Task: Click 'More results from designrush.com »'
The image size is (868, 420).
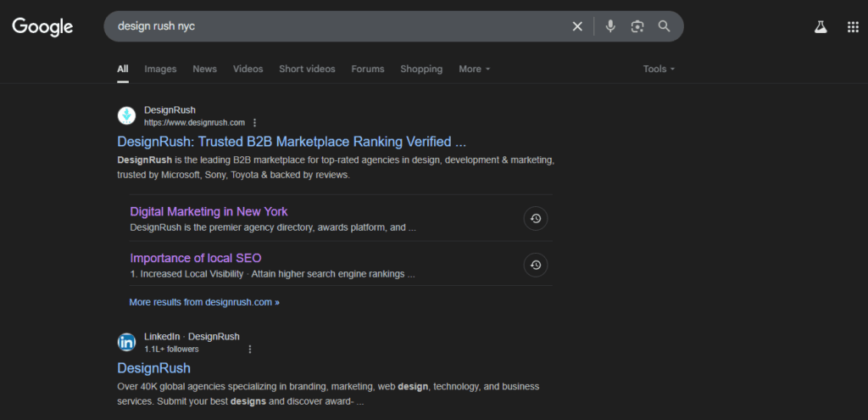Action: 204,303
